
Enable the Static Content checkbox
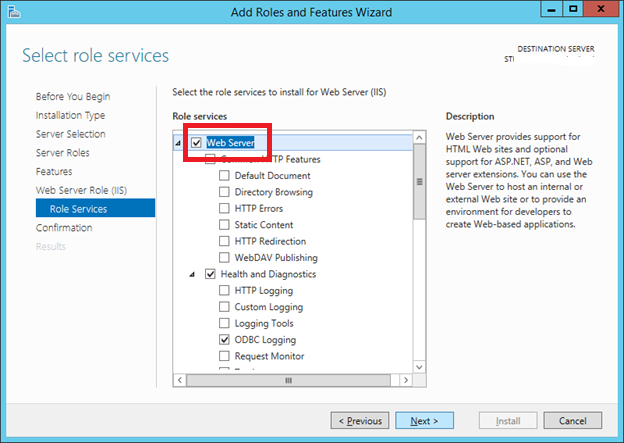coord(224,224)
